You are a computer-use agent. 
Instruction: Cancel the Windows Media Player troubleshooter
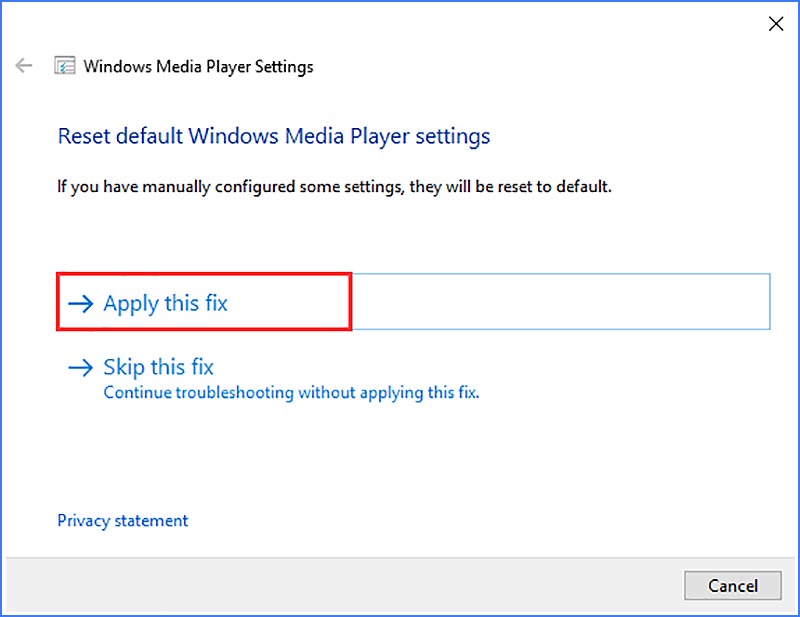pyautogui.click(x=733, y=586)
